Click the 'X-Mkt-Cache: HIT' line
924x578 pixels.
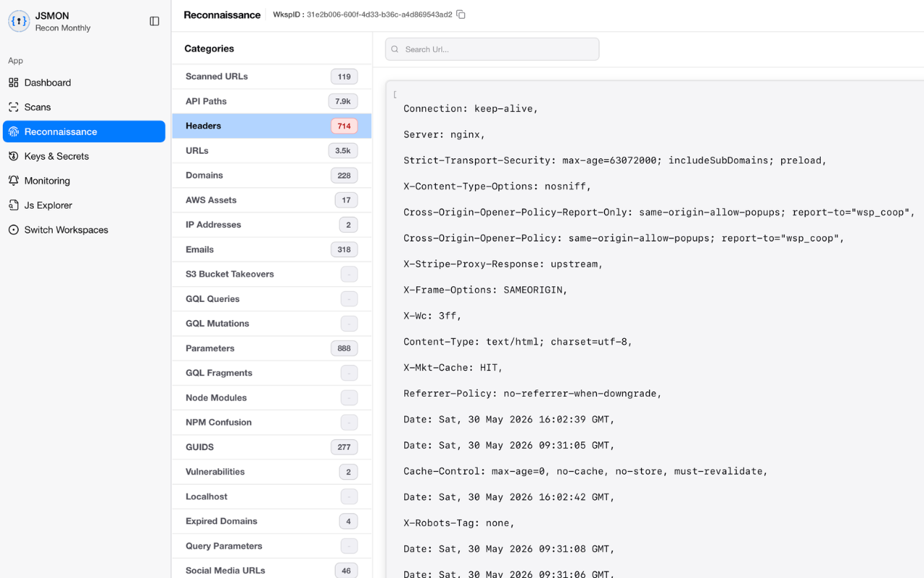[453, 368]
